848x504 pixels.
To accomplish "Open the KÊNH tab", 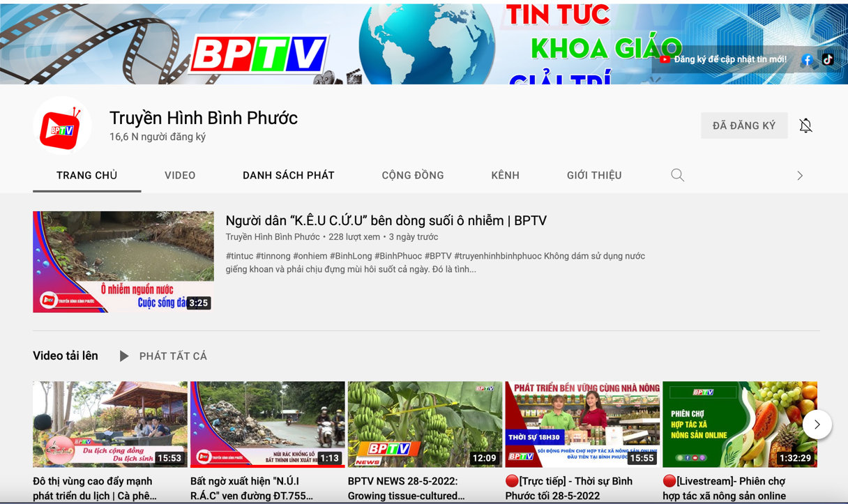I will 505,175.
